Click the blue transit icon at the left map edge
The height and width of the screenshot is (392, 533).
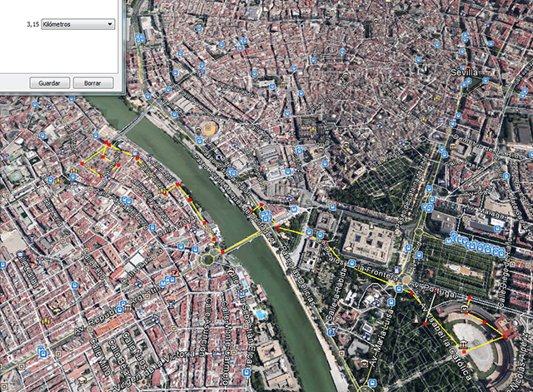click(x=4, y=263)
